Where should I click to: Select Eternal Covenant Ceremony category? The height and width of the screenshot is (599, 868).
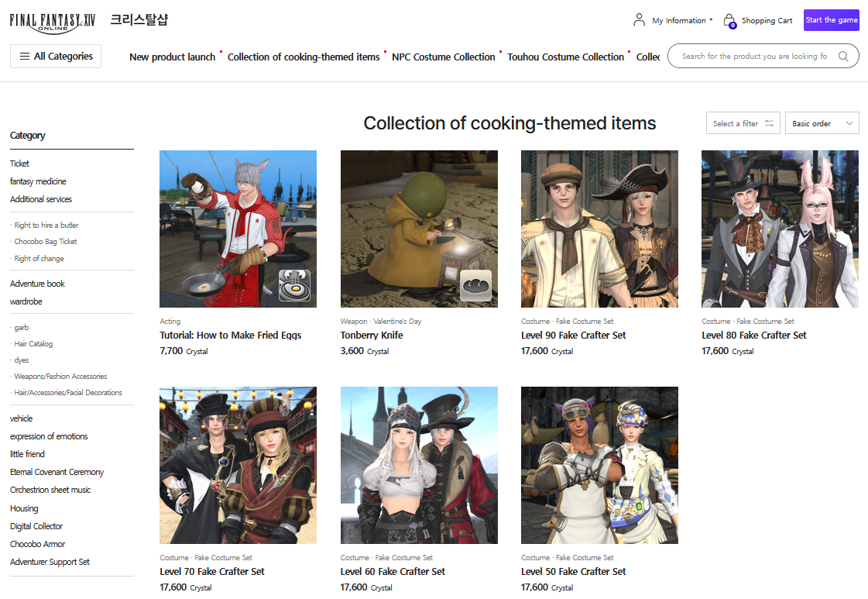click(57, 472)
